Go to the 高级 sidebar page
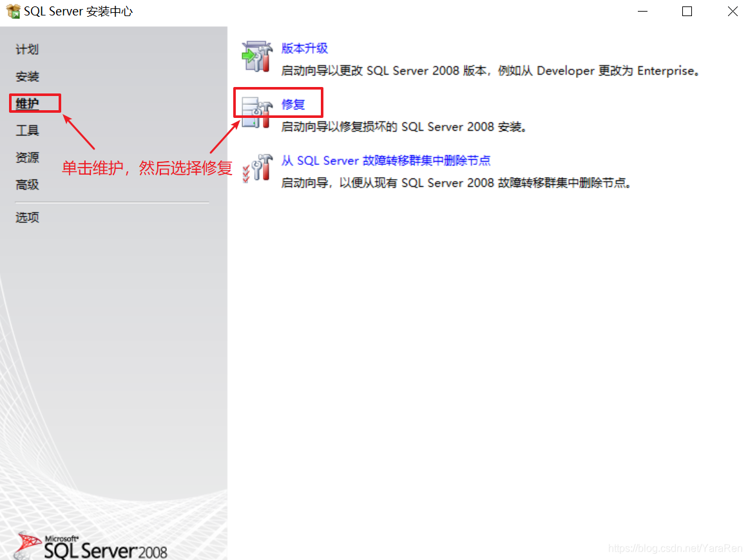This screenshot has height=560, width=748. (x=27, y=184)
